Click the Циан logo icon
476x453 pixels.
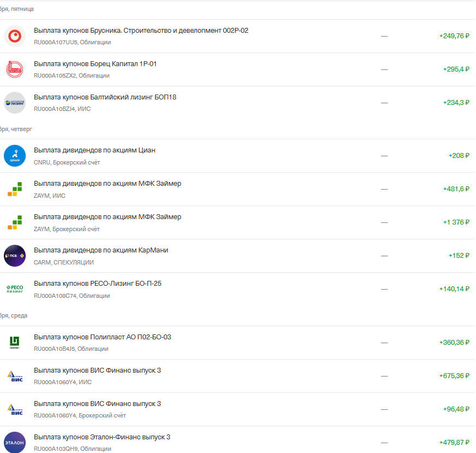pyautogui.click(x=15, y=156)
